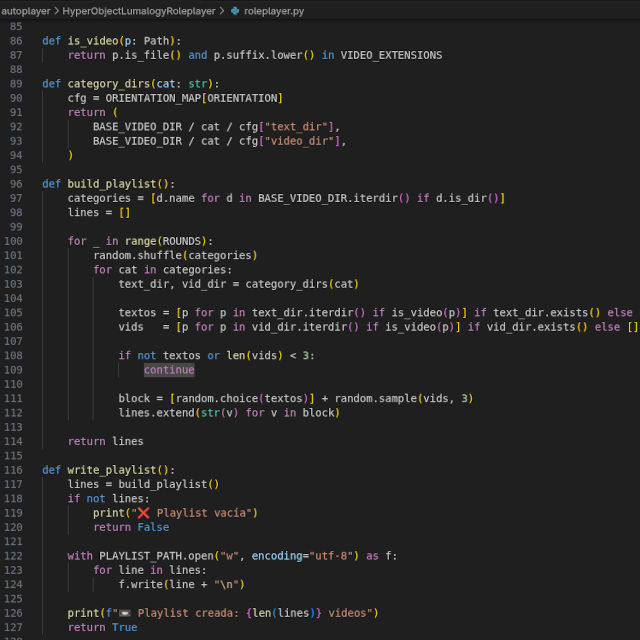The image size is (640, 640).
Task: Click line number 116 in gutter
Action: (16, 470)
